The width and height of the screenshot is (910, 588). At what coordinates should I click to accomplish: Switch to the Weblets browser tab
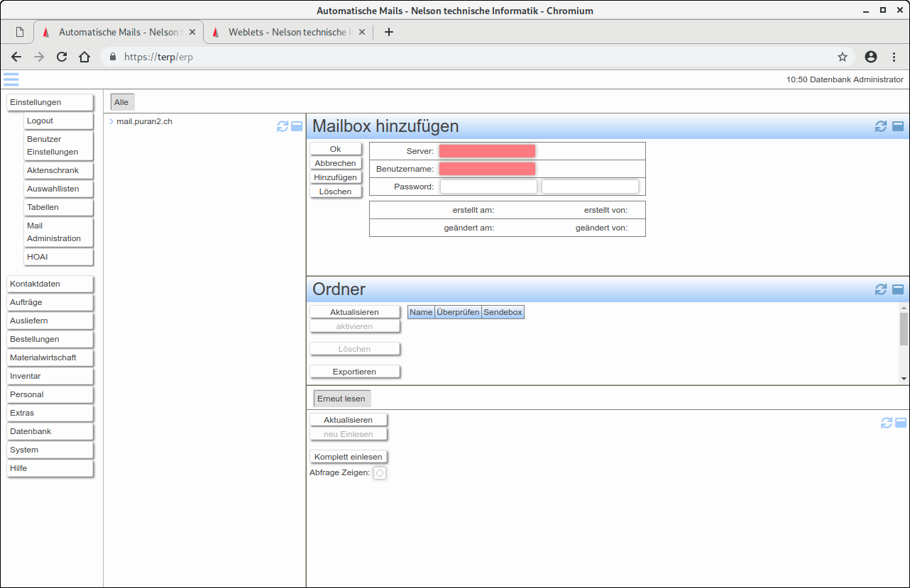pos(287,32)
